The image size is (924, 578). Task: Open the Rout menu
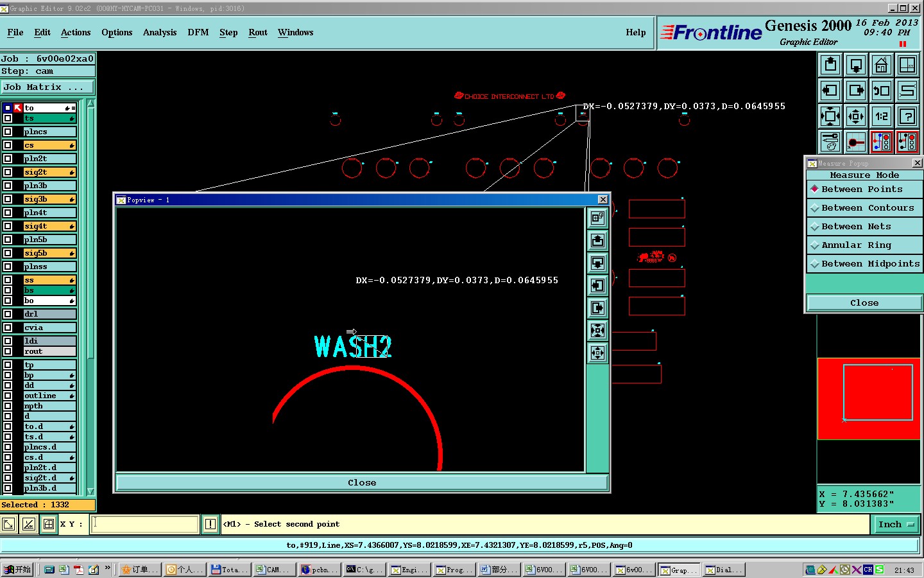pyautogui.click(x=258, y=33)
